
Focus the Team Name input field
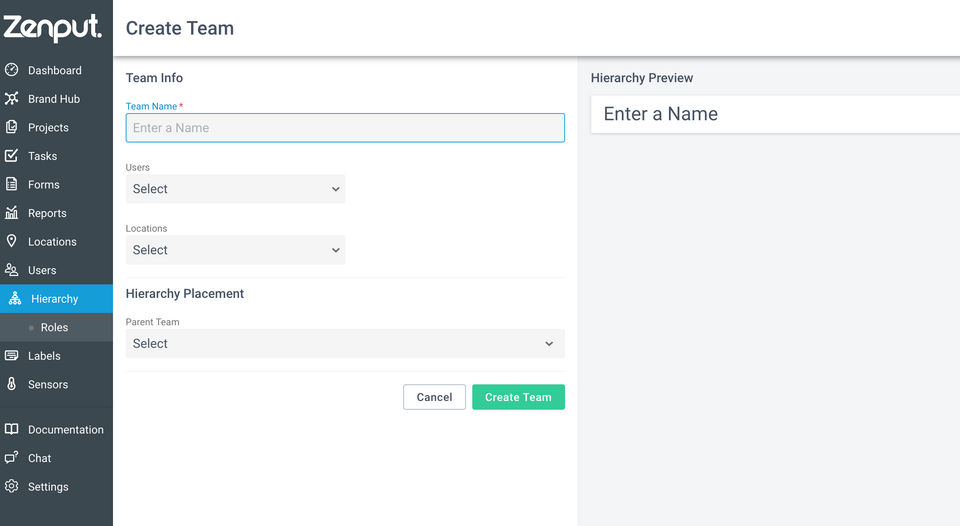tap(345, 128)
